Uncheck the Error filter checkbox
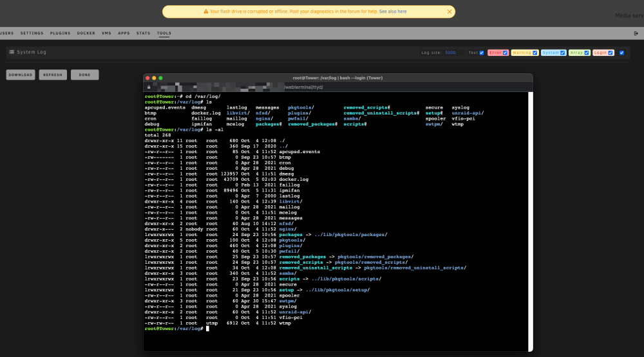 point(505,53)
